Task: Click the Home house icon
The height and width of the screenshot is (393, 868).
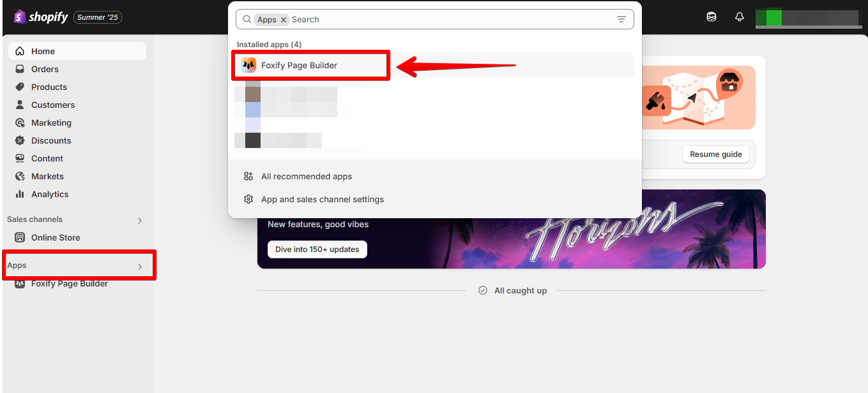Action: pyautogui.click(x=20, y=51)
